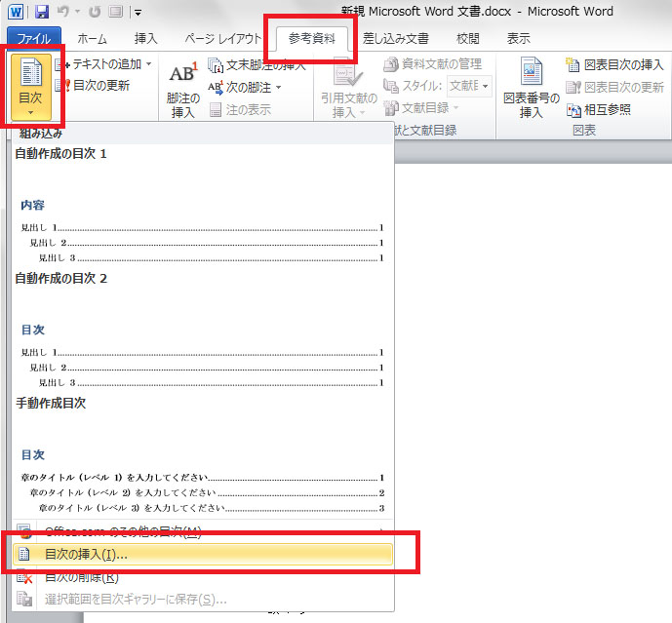
Task: Click 図表目次の挿入 icon
Action: 573,64
